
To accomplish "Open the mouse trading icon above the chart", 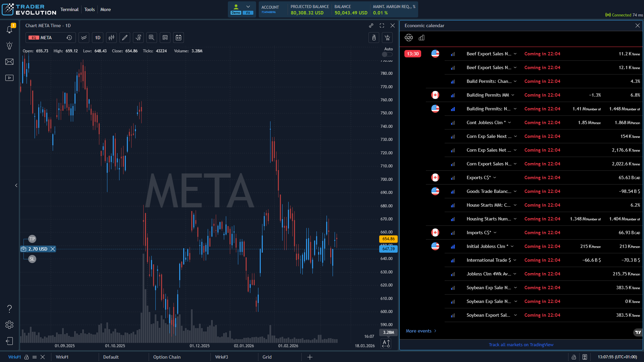I will (374, 38).
